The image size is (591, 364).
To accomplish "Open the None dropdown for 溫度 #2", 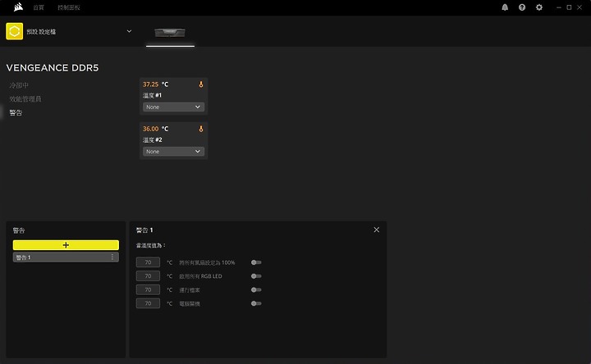I will pyautogui.click(x=173, y=152).
